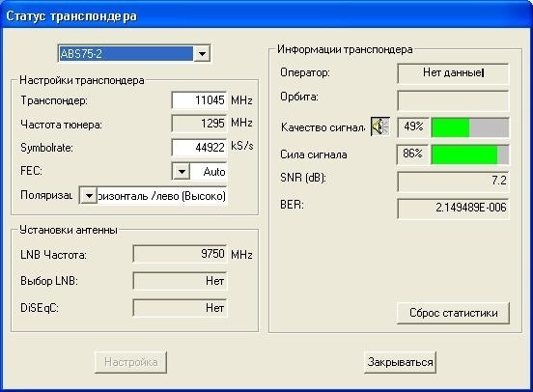
Task: Click the signal quality green progress bar
Action: [470, 127]
